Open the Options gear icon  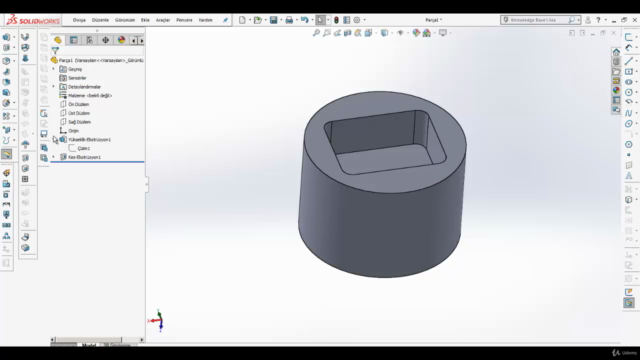357,20
